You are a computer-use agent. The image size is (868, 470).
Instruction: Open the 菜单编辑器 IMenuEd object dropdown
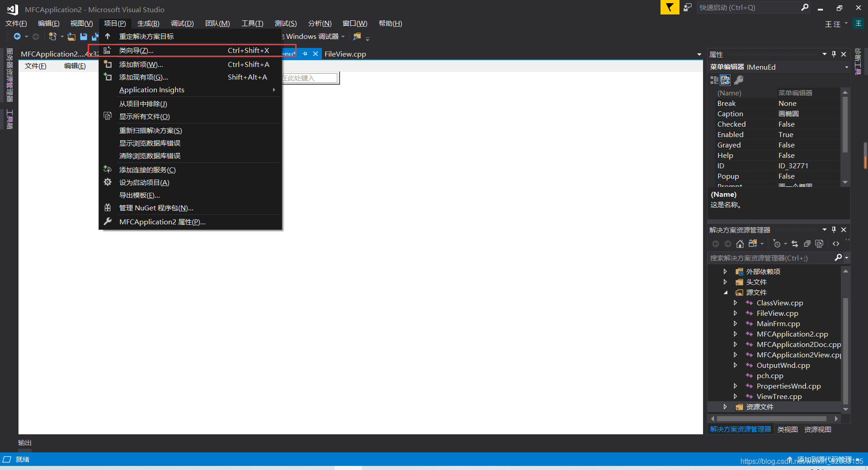pyautogui.click(x=846, y=67)
